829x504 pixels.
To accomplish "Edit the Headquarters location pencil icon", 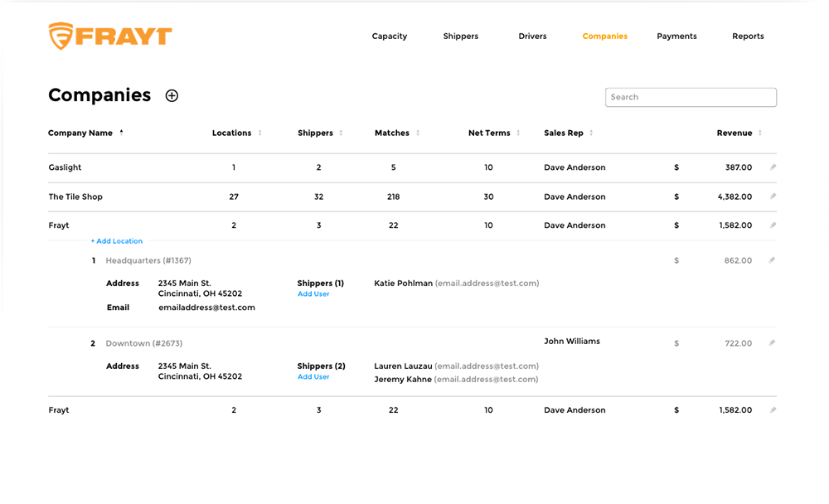I will pyautogui.click(x=772, y=260).
